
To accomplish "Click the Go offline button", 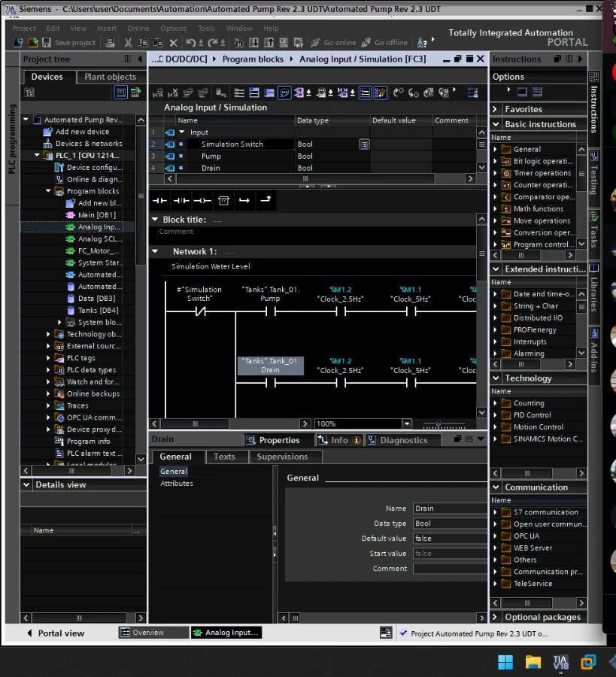I will click(x=384, y=42).
